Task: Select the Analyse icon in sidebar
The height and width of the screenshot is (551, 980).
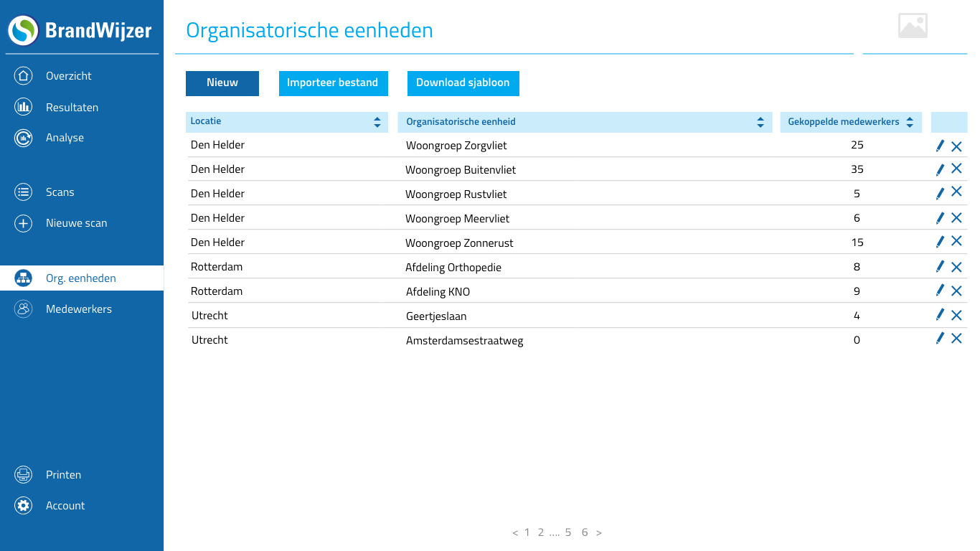Action: [24, 138]
